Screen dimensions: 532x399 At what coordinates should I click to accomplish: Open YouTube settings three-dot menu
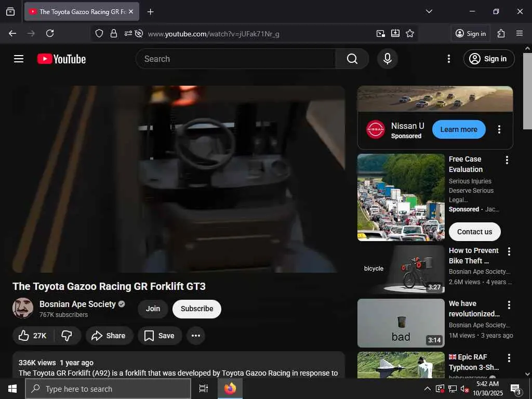[448, 59]
